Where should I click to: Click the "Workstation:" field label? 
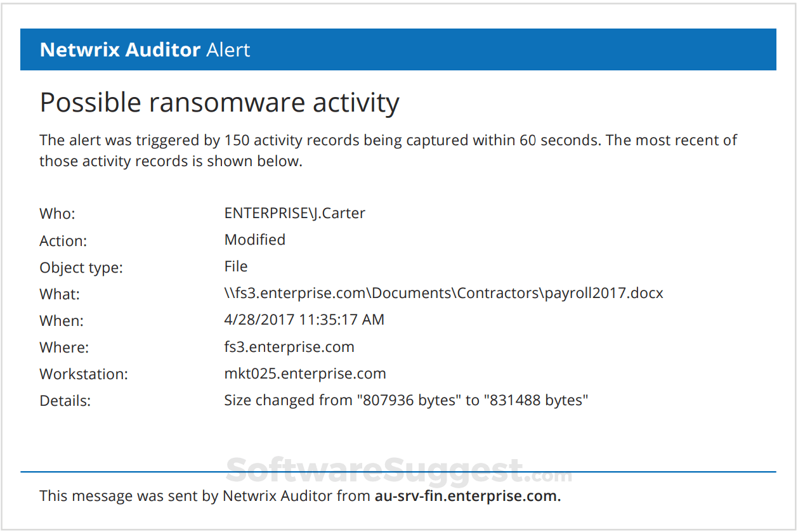click(84, 375)
